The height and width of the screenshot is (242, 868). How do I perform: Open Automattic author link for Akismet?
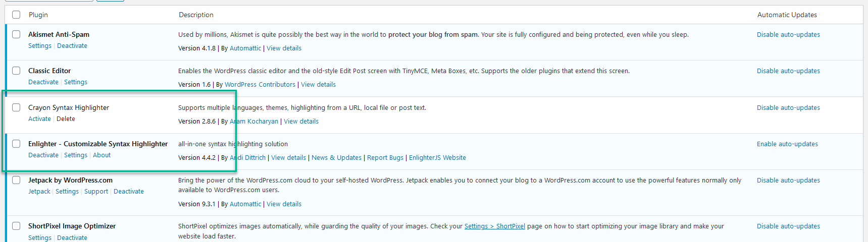tap(245, 48)
